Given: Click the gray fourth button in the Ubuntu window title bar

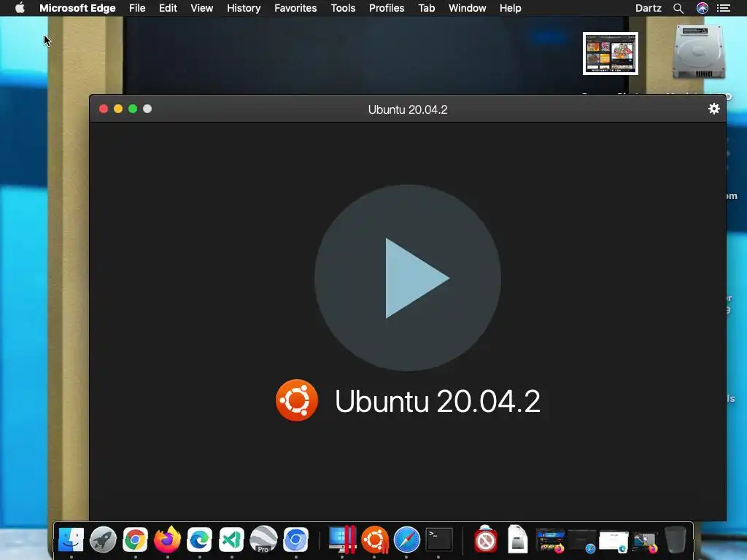Looking at the screenshot, I should 147,109.
